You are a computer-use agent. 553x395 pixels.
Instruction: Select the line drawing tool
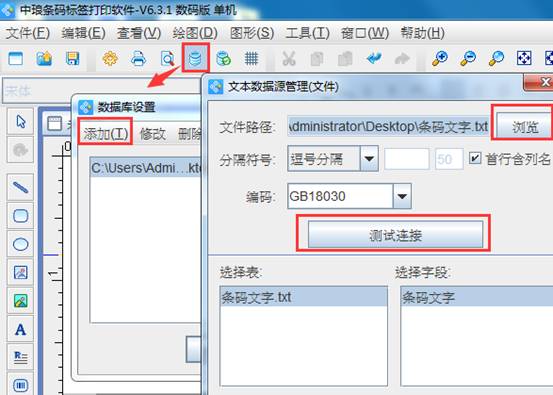[x=20, y=187]
